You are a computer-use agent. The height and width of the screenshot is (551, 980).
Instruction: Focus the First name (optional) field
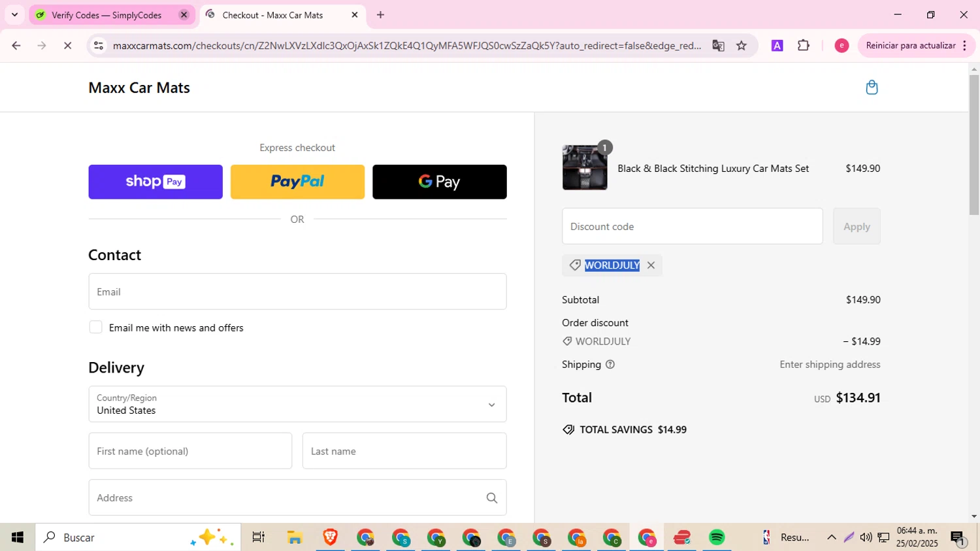(x=190, y=451)
